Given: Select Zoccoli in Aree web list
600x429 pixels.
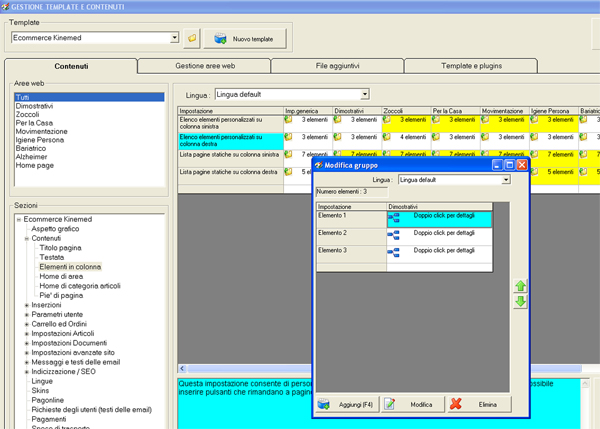Looking at the screenshot, I should tap(28, 114).
